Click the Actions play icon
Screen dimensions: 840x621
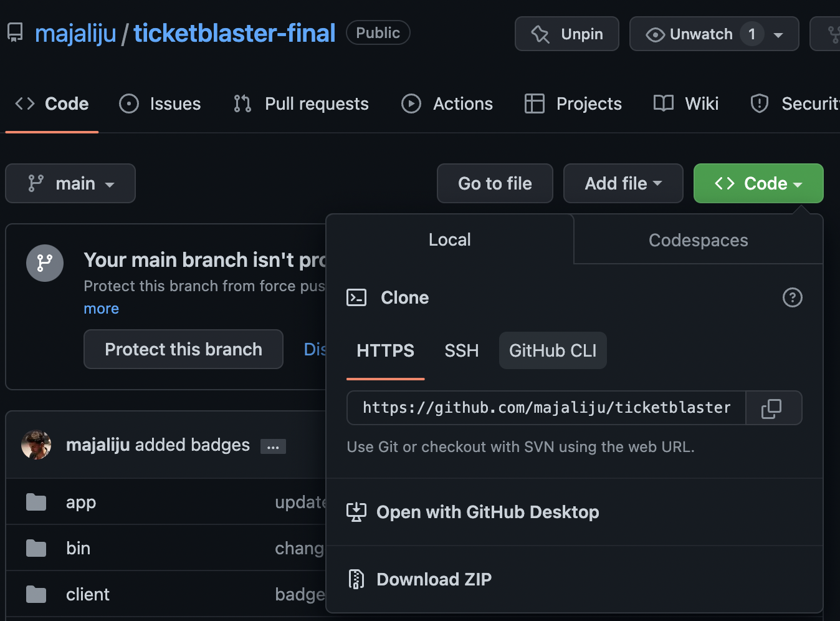tap(411, 103)
